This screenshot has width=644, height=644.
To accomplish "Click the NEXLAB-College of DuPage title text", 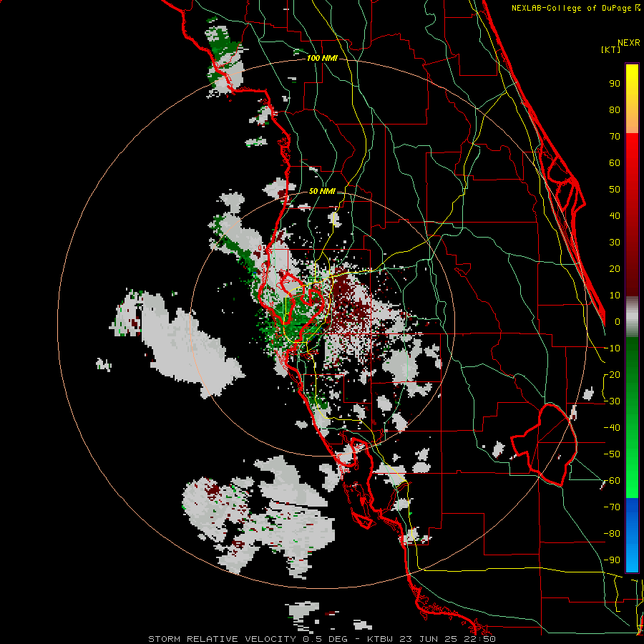I will tap(575, 8).
